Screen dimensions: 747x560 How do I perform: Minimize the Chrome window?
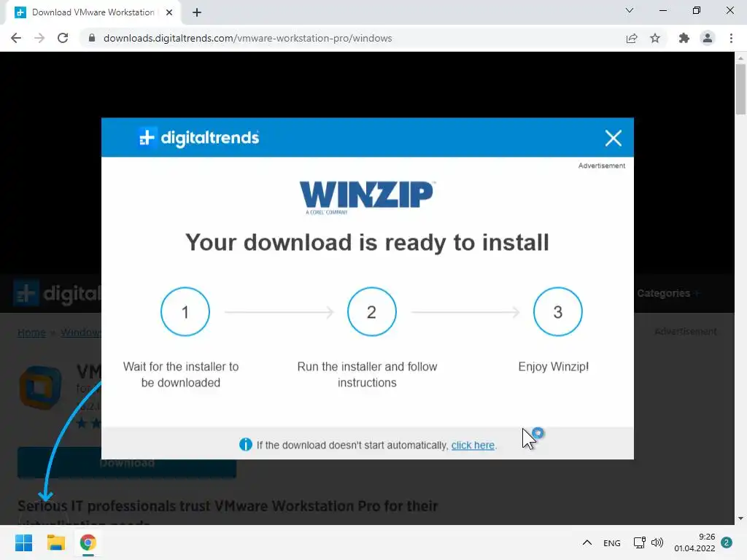[662, 10]
